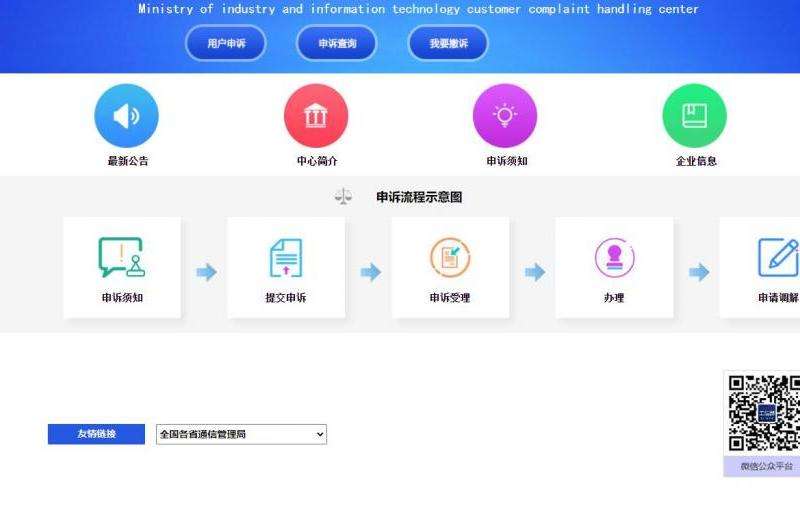Click the 申诉须知 flow step card icon

122,258
